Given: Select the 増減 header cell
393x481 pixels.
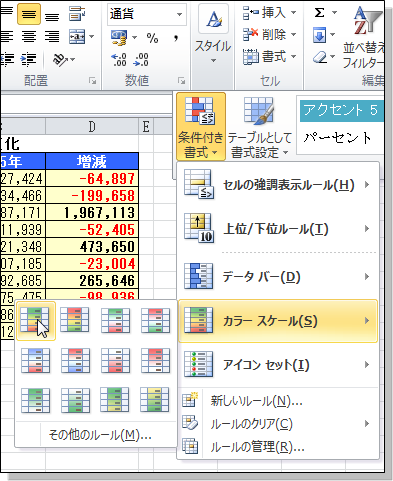Looking at the screenshot, I should 92,161.
